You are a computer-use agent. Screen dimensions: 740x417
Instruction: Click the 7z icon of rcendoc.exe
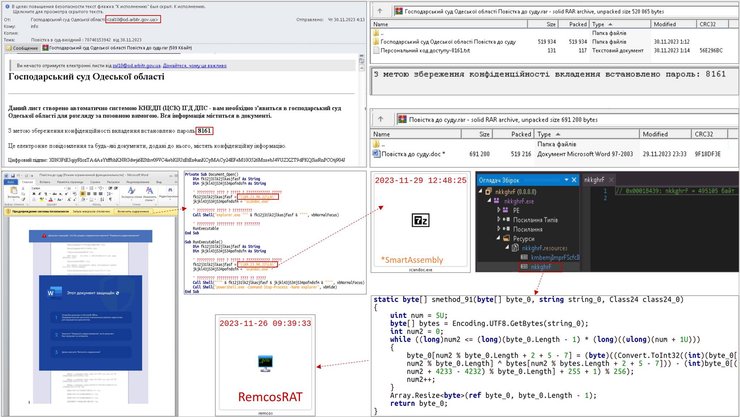[x=420, y=220]
